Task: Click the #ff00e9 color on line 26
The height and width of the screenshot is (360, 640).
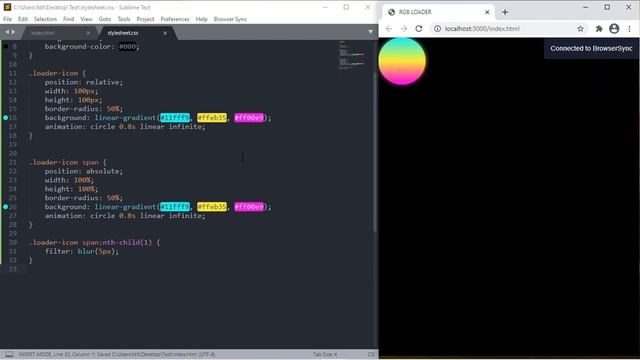Action: 249,207
